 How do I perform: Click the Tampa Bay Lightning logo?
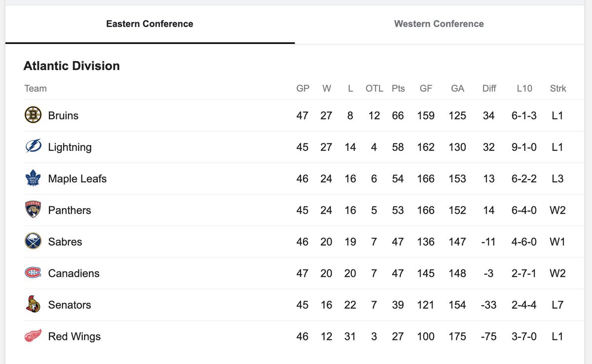click(33, 147)
